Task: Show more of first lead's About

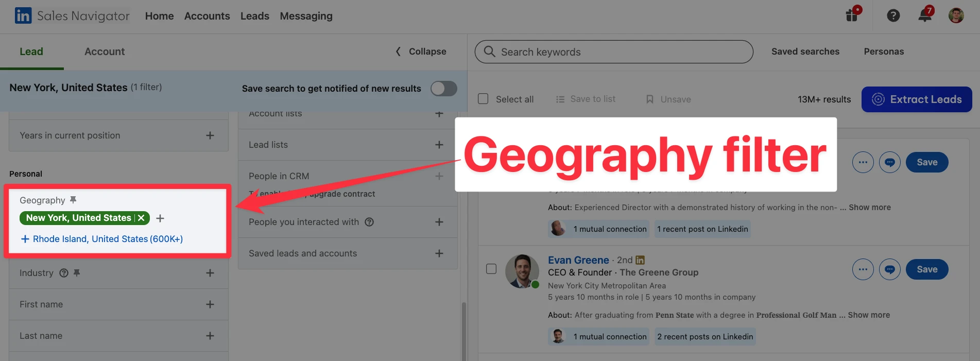Action: click(870, 207)
